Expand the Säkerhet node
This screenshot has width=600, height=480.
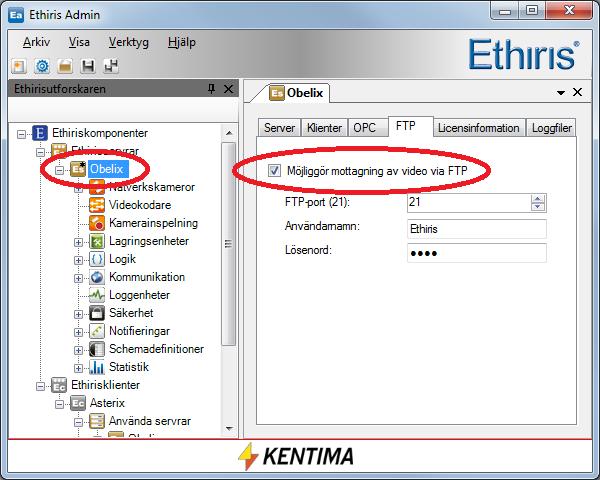pyautogui.click(x=78, y=314)
